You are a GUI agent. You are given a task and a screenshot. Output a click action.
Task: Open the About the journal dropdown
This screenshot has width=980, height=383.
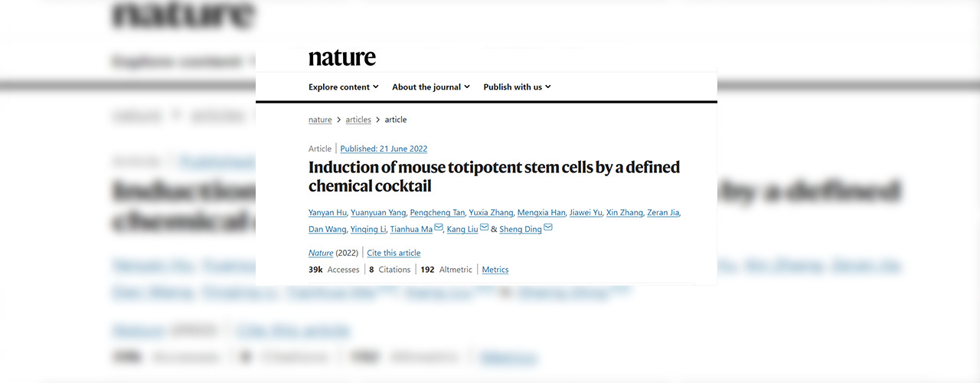[x=430, y=87]
